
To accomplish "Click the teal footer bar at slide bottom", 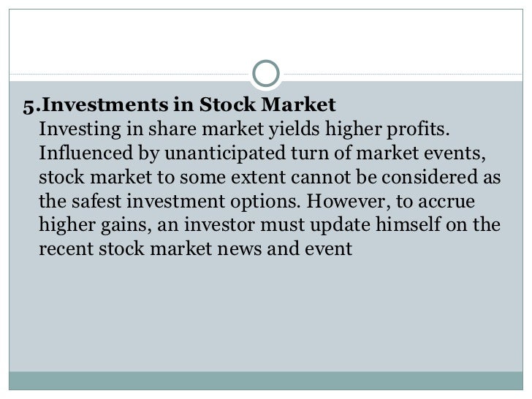I will coord(266,381).
